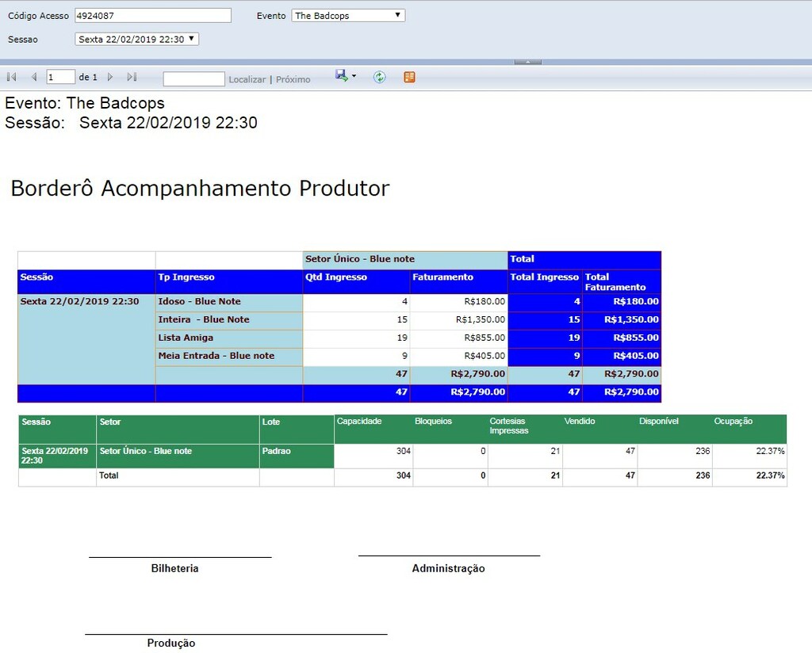Jump to last report page
This screenshot has height=653, width=812.
132,77
